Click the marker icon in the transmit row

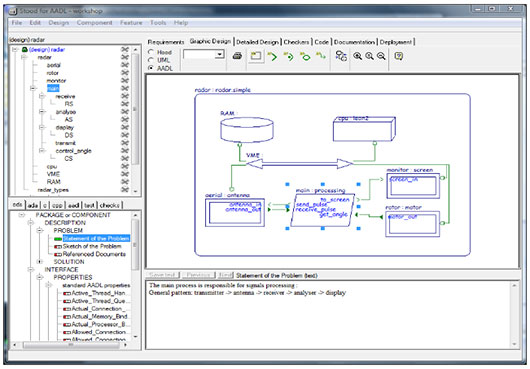pyautogui.click(x=125, y=143)
